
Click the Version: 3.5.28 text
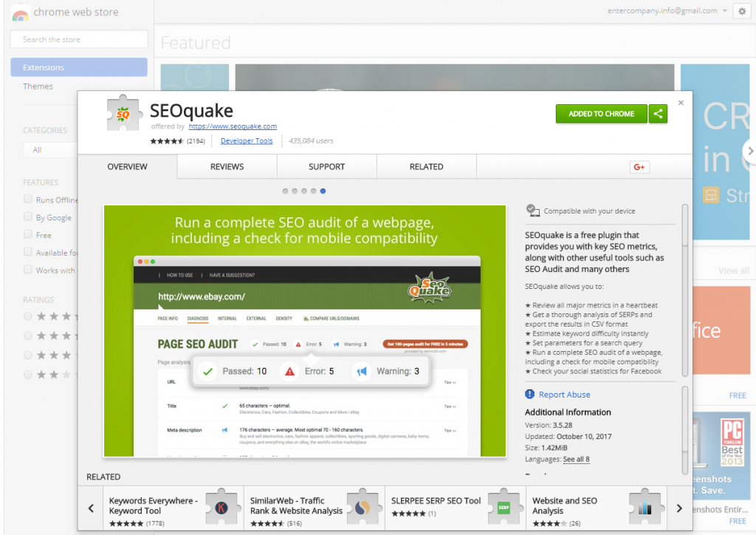click(549, 425)
